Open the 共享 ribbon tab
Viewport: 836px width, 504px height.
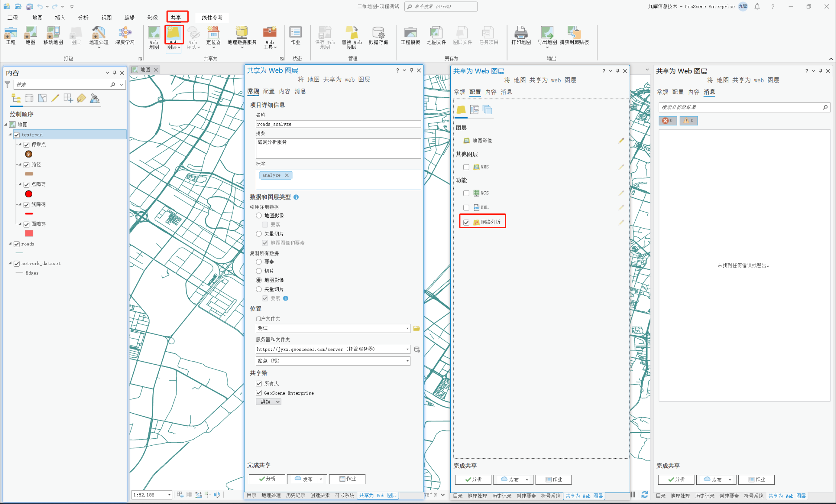(176, 17)
